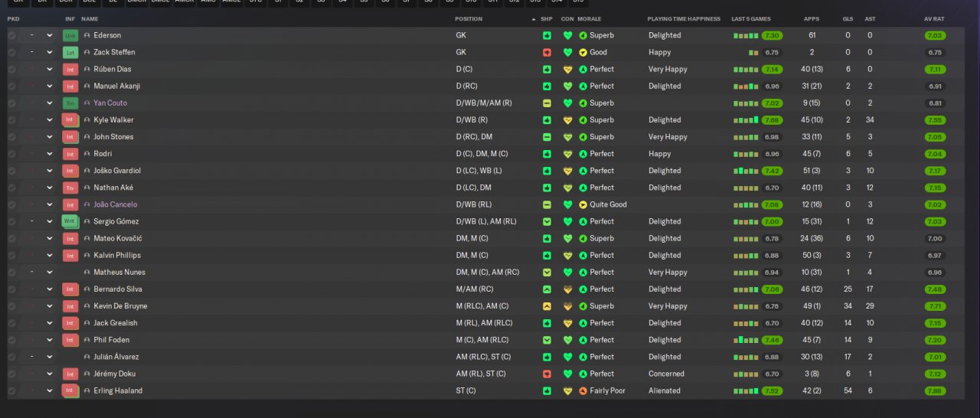
Task: Click Zack Steffen's Good morale icon
Action: [x=583, y=52]
